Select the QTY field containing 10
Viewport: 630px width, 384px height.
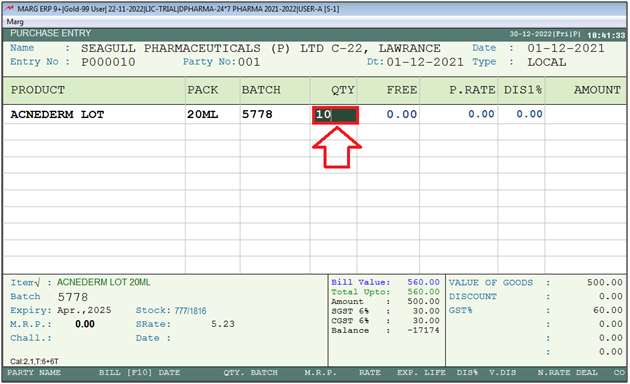tap(335, 115)
